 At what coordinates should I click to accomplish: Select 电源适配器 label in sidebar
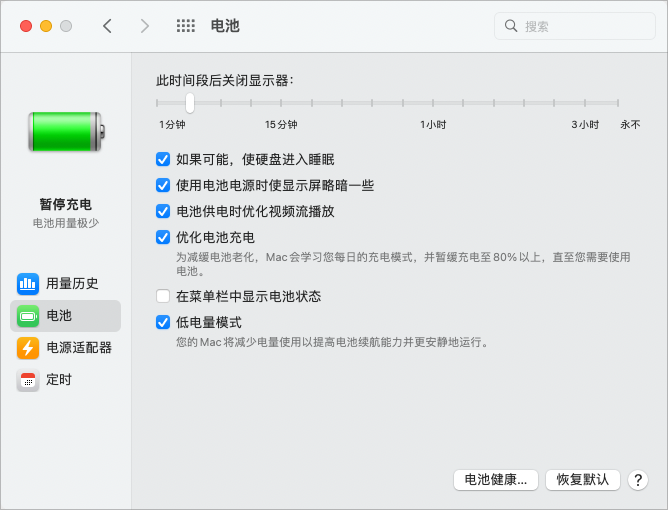tap(79, 348)
